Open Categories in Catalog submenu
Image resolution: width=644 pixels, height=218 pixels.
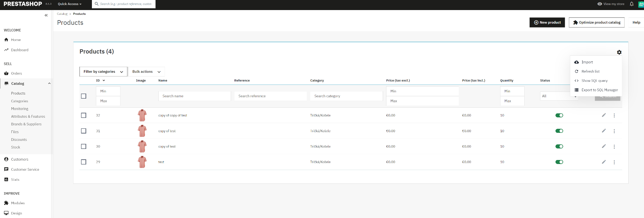[x=19, y=101]
